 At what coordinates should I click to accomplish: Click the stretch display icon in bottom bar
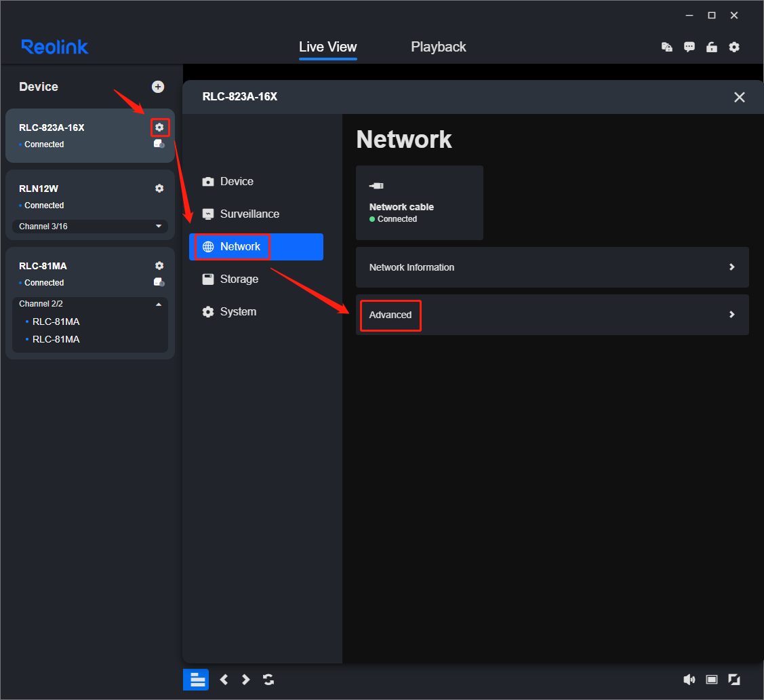[x=712, y=680]
